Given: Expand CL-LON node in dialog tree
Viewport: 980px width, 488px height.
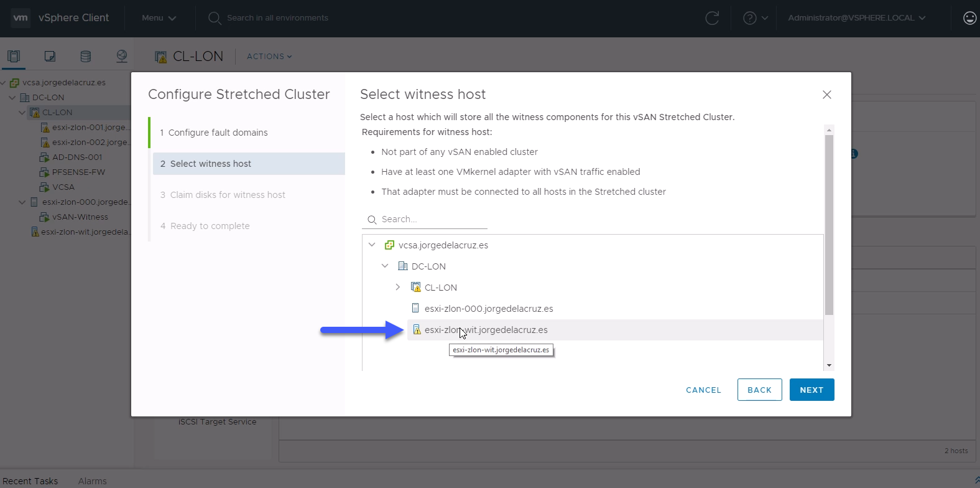Looking at the screenshot, I should click(398, 288).
